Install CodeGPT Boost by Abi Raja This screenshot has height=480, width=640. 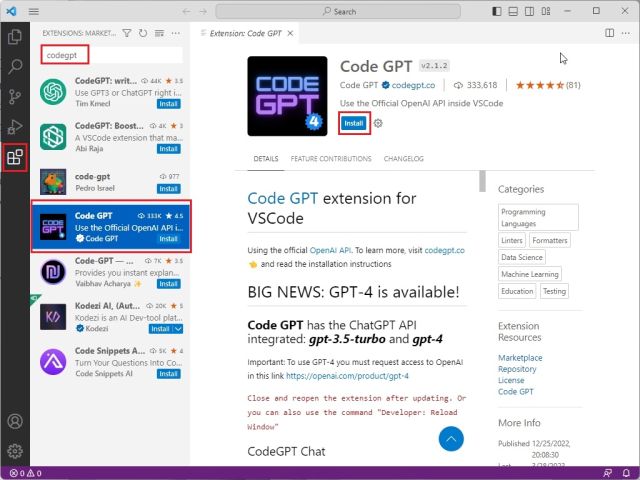click(x=169, y=149)
